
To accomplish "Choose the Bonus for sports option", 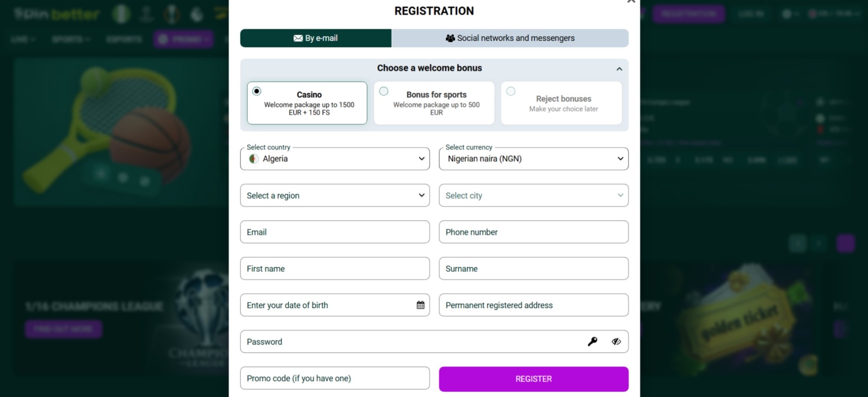I will tap(384, 91).
